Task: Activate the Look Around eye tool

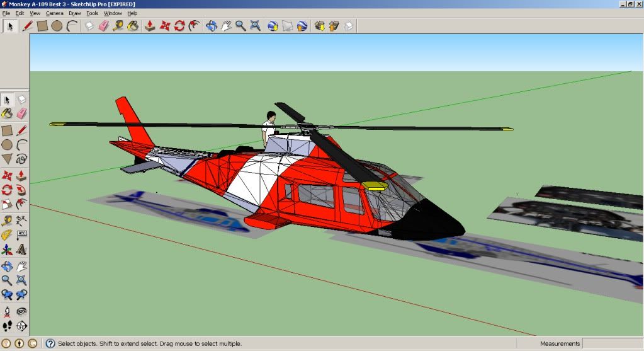Action: tap(21, 311)
